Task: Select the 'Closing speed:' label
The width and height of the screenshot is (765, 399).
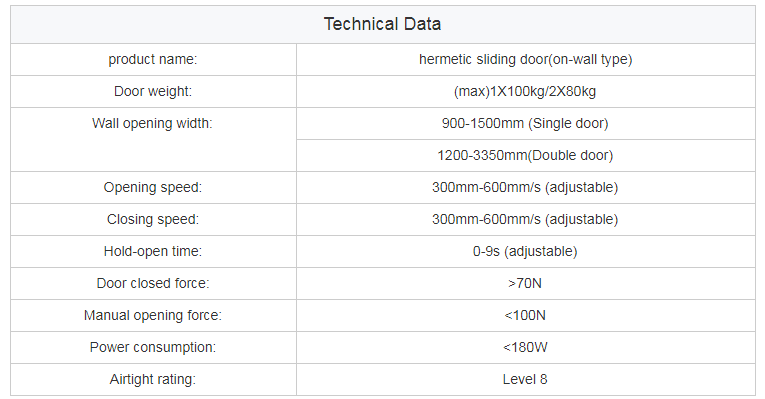Action: point(153,219)
